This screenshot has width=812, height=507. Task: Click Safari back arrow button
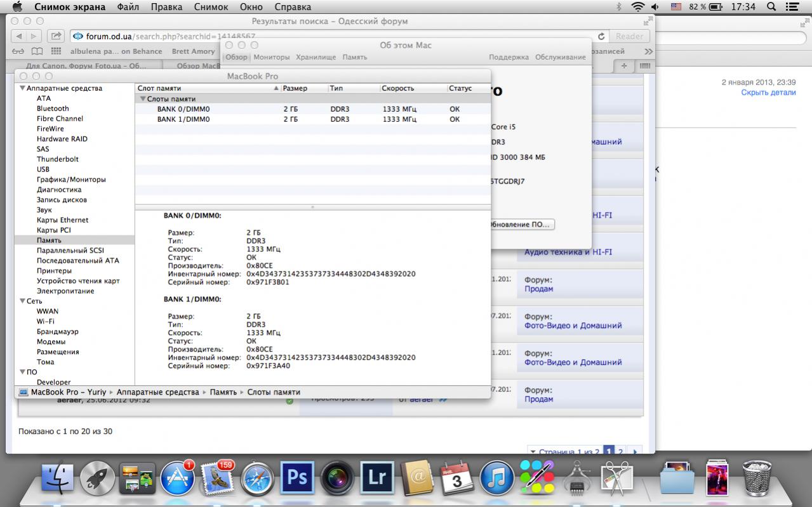(x=18, y=36)
